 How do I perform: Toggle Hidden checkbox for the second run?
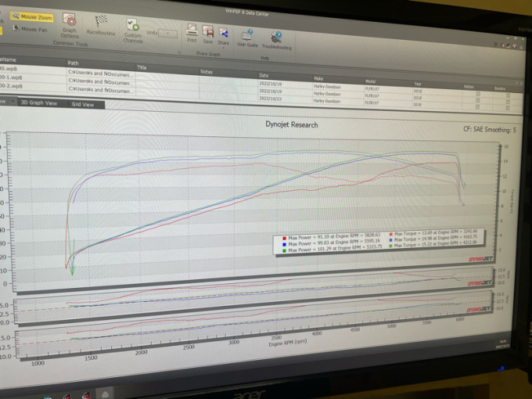coord(478,100)
